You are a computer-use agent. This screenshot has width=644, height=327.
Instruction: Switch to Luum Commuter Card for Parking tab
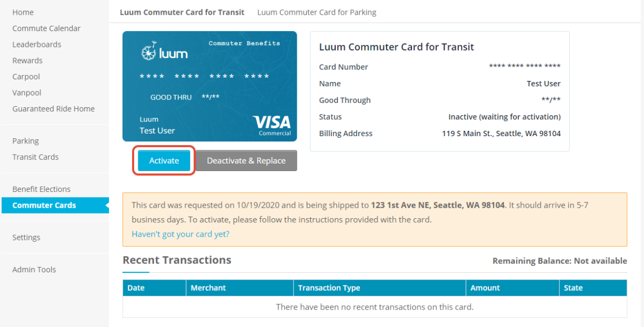tap(317, 12)
